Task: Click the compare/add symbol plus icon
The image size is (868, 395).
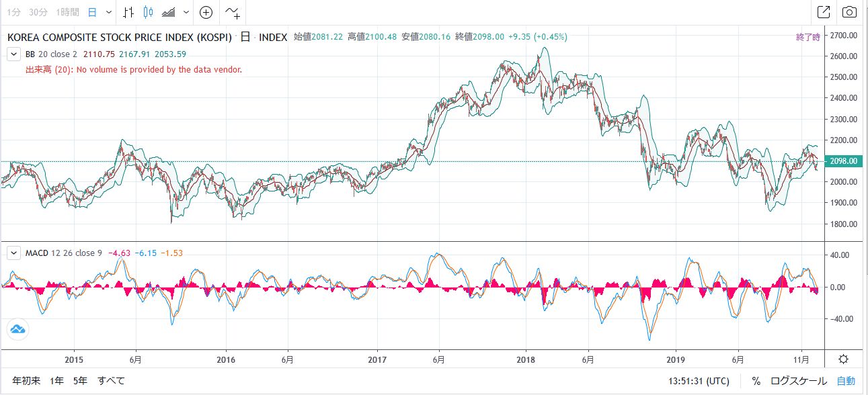Action: click(206, 12)
